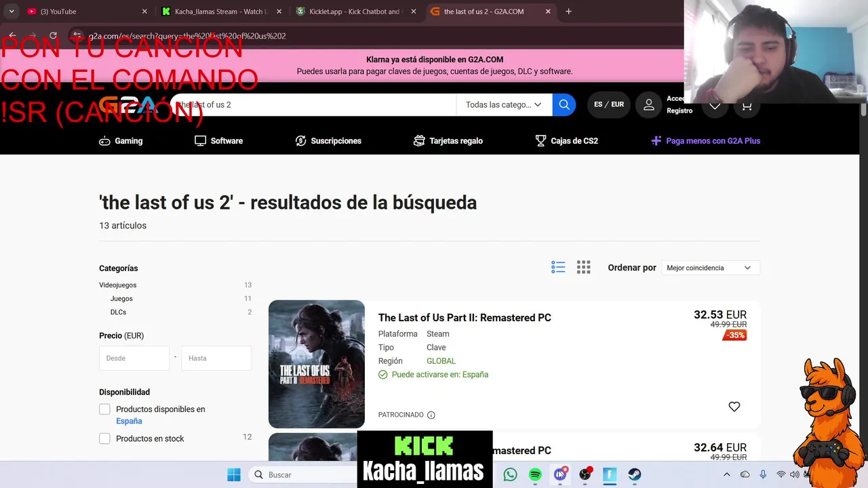This screenshot has height=488, width=868.
Task: Open the Gaming menu
Action: click(x=121, y=141)
